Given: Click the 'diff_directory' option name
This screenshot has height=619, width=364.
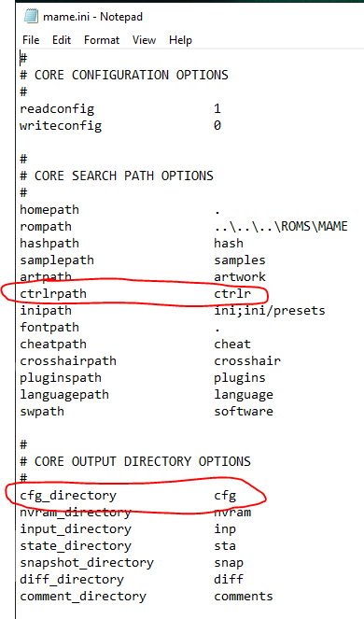Looking at the screenshot, I should (72, 580).
